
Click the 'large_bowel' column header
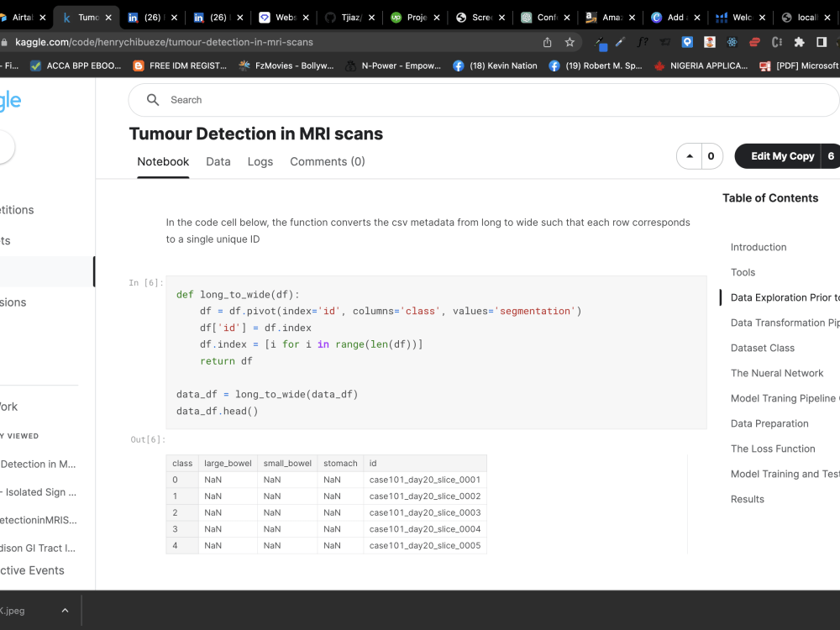click(x=228, y=464)
